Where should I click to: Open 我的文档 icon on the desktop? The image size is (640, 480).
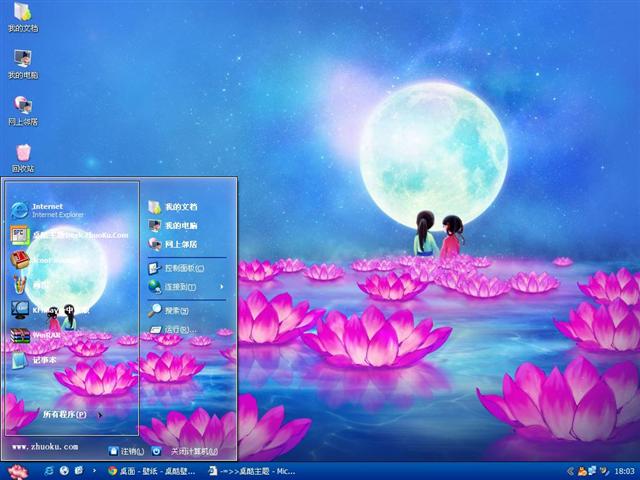point(23,17)
